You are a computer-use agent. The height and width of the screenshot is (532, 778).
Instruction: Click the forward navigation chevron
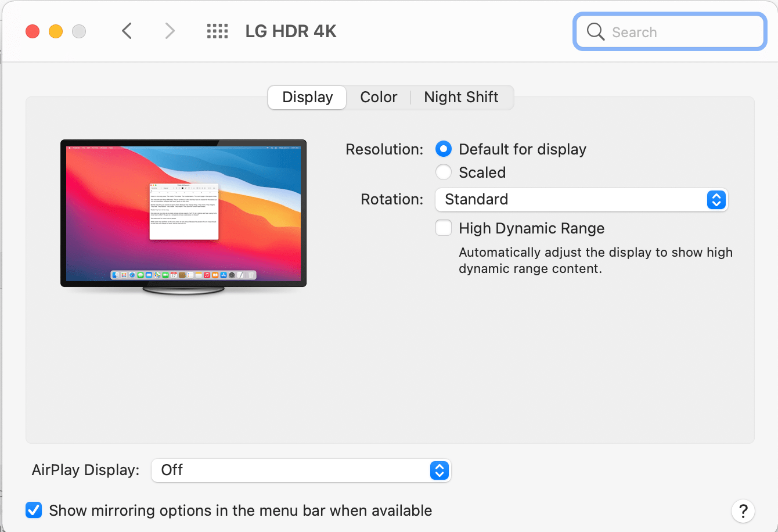169,31
